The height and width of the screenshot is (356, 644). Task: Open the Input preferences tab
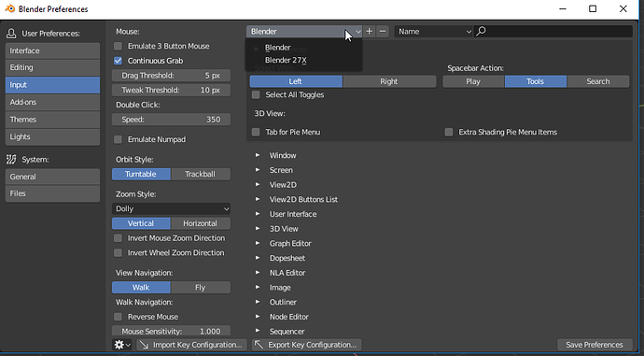tap(52, 85)
